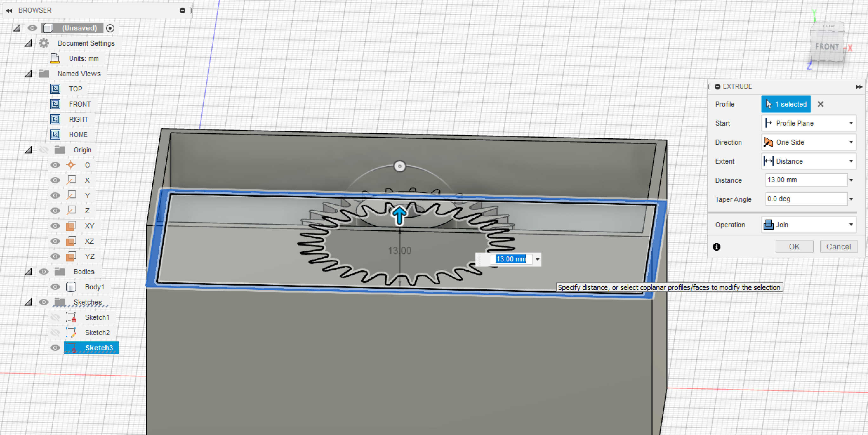The image size is (868, 435).
Task: Cancel the extrude operation
Action: tap(838, 247)
